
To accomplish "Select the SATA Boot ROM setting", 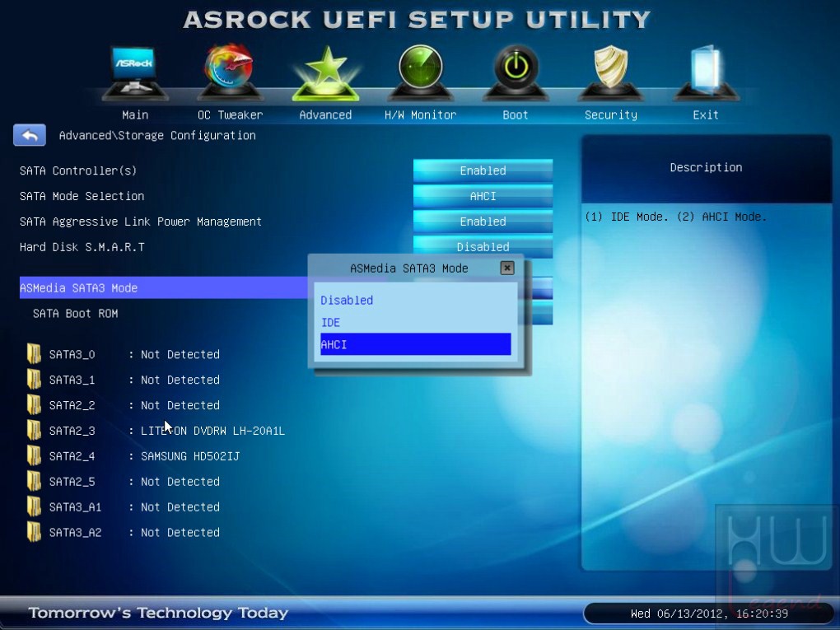I will click(x=75, y=314).
